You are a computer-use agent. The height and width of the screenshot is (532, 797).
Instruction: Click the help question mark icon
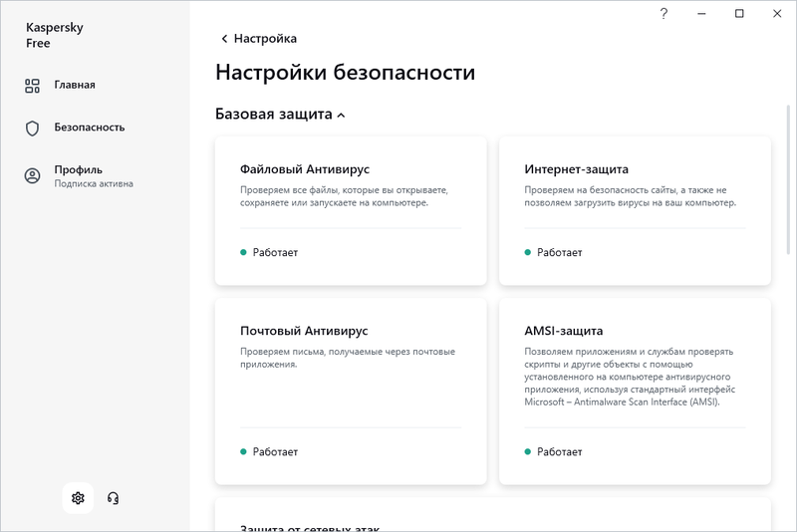coord(664,14)
